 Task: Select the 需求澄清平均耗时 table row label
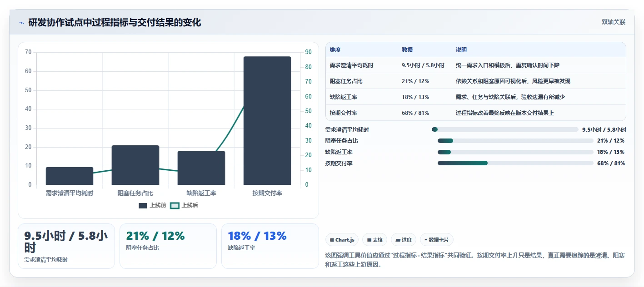(x=352, y=65)
